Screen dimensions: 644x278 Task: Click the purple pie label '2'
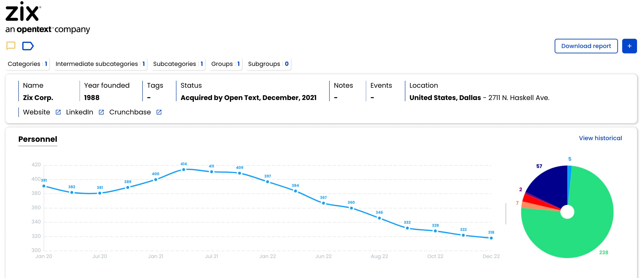[x=520, y=190]
